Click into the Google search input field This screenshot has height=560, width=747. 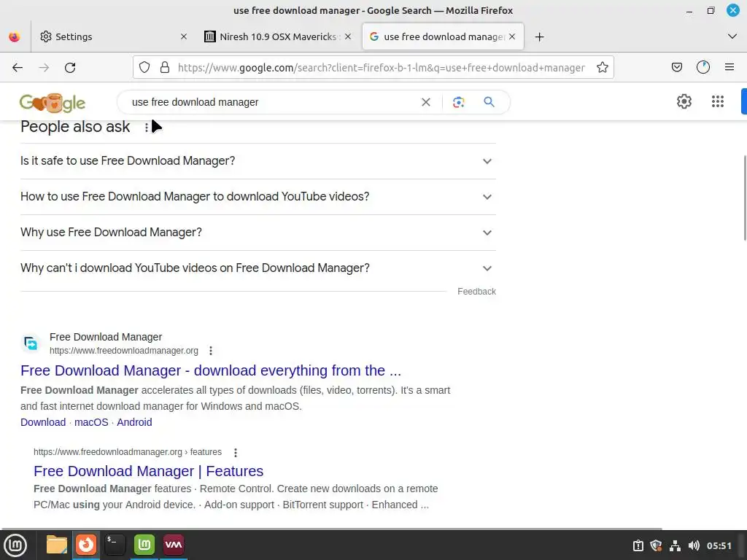click(271, 102)
